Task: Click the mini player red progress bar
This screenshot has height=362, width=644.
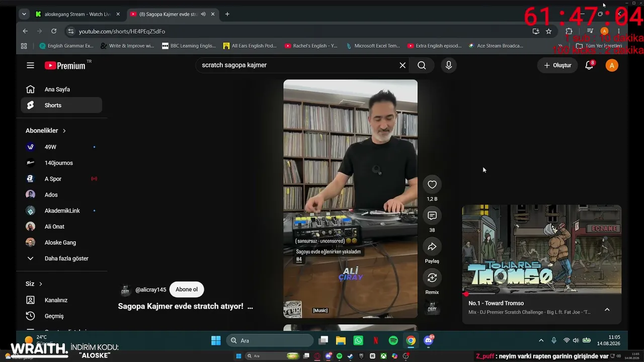Action: coord(542,294)
